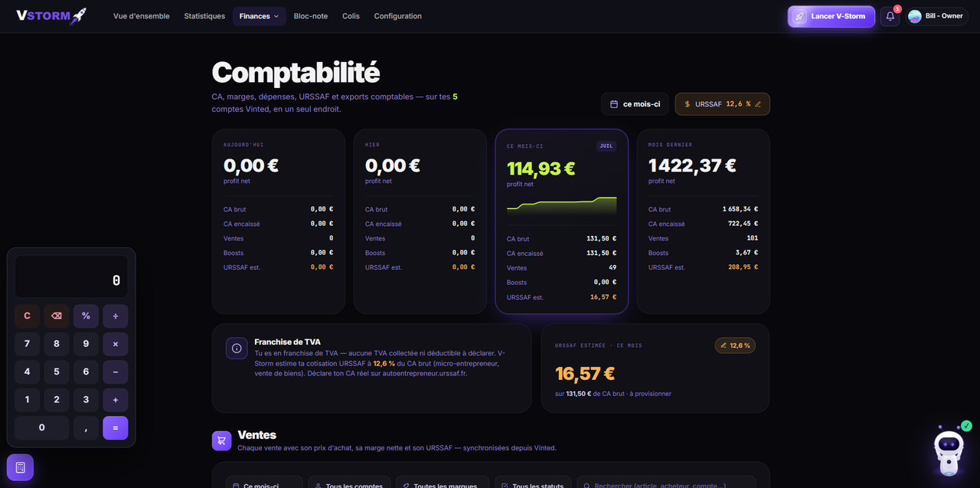
Task: Click the wide calculator 0 key
Action: coord(41,427)
